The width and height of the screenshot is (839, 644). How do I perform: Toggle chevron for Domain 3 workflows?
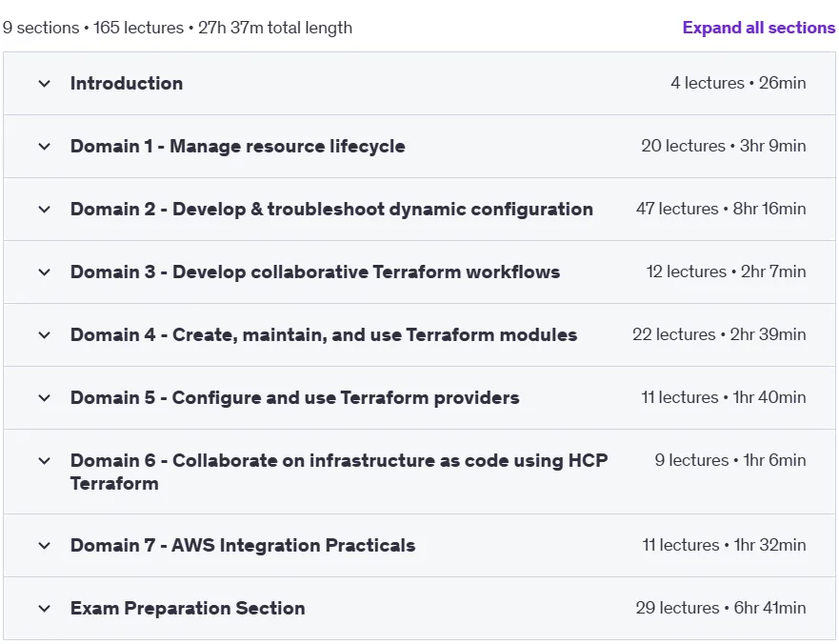(x=45, y=272)
